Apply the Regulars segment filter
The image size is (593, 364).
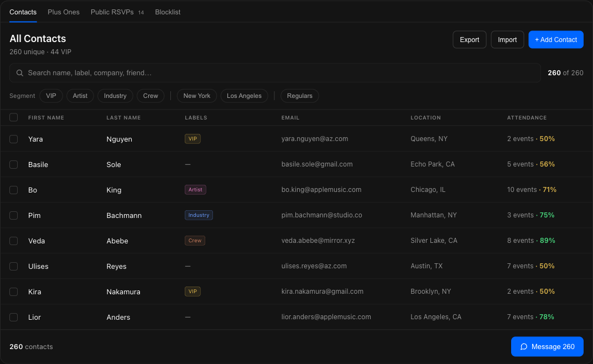click(x=299, y=96)
